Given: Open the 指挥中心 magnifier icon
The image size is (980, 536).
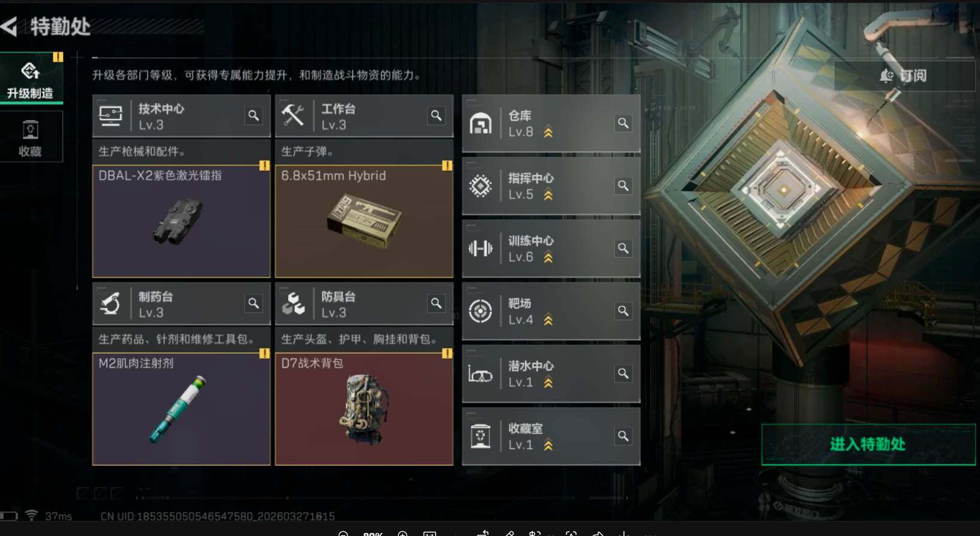Looking at the screenshot, I should pos(623,186).
